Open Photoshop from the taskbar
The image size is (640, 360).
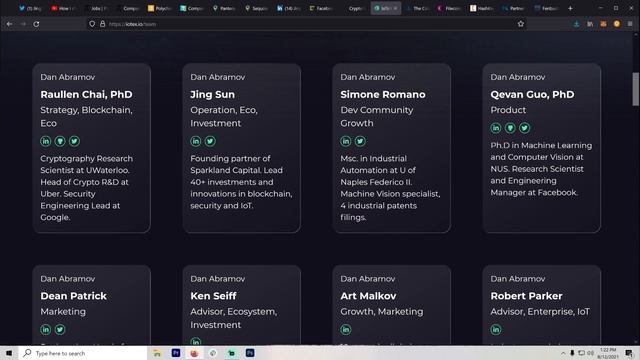pos(250,353)
